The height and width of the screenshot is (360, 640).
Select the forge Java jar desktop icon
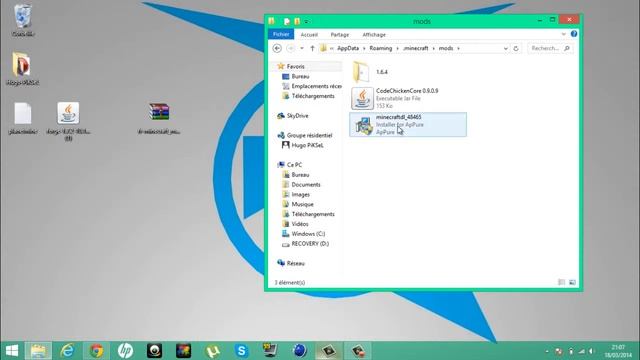(x=68, y=121)
